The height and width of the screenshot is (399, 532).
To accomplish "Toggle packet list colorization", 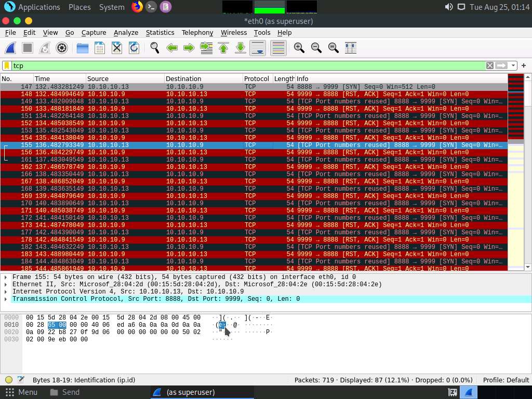I will tap(278, 48).
